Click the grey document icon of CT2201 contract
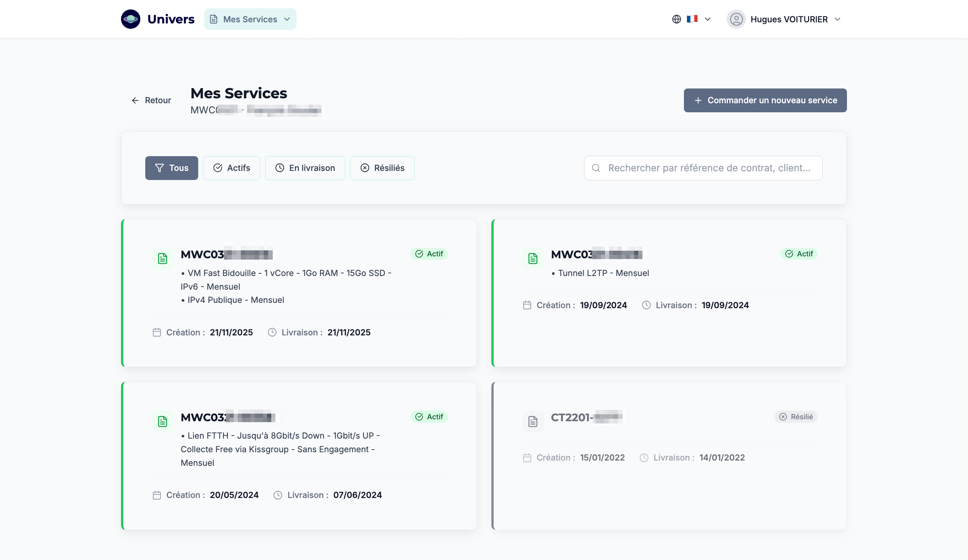This screenshot has width=968, height=560. tap(532, 421)
